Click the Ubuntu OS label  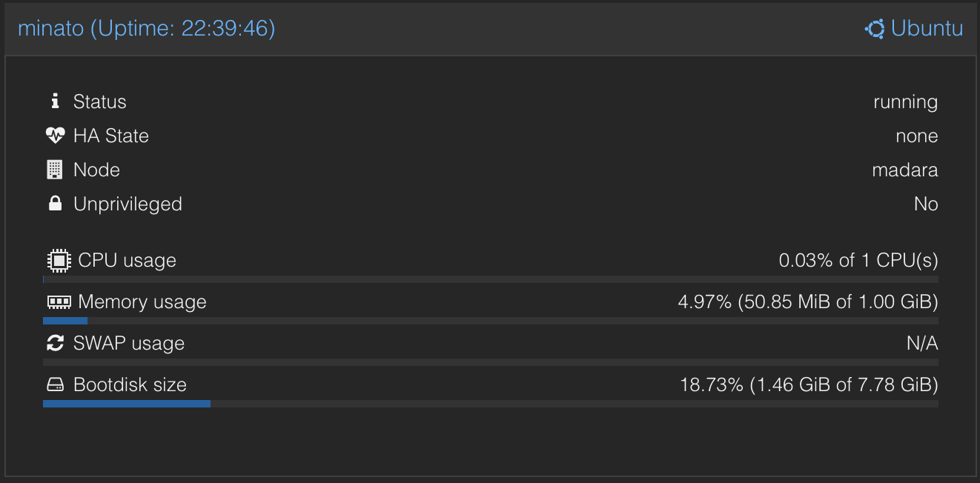click(x=927, y=29)
